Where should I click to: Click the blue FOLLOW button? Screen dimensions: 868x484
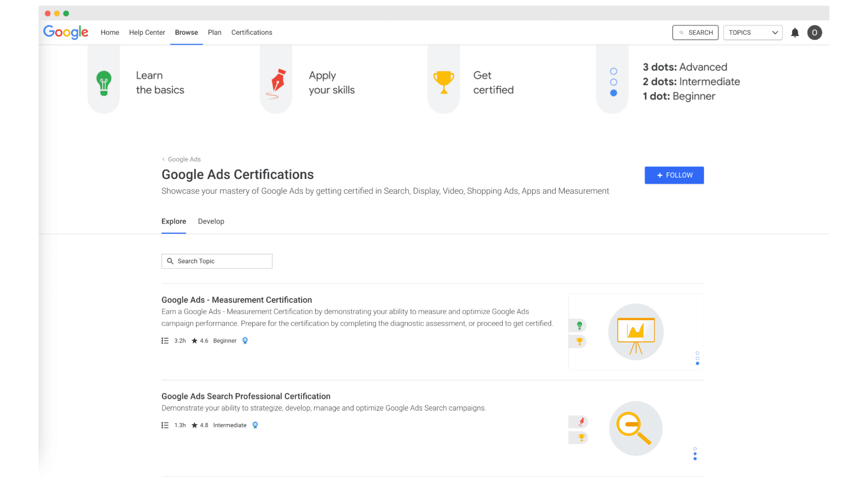coord(674,175)
